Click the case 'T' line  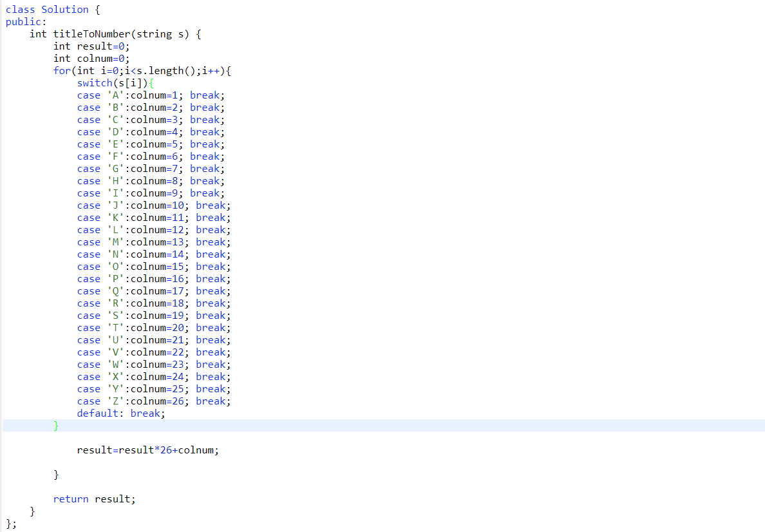tap(154, 327)
